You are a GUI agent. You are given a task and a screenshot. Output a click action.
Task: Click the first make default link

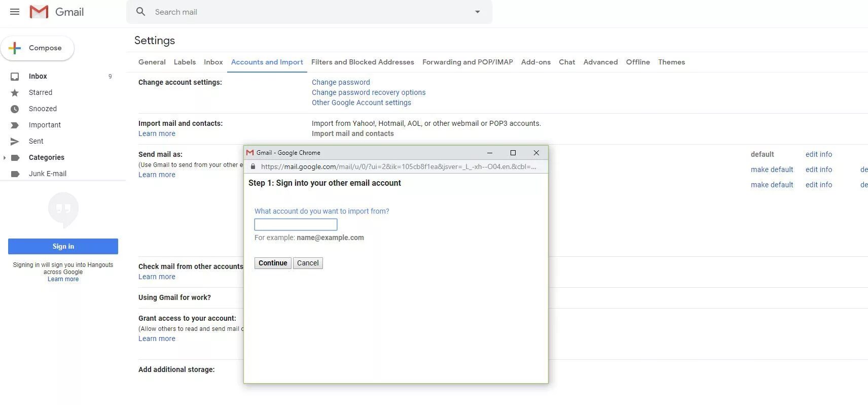coord(772,170)
